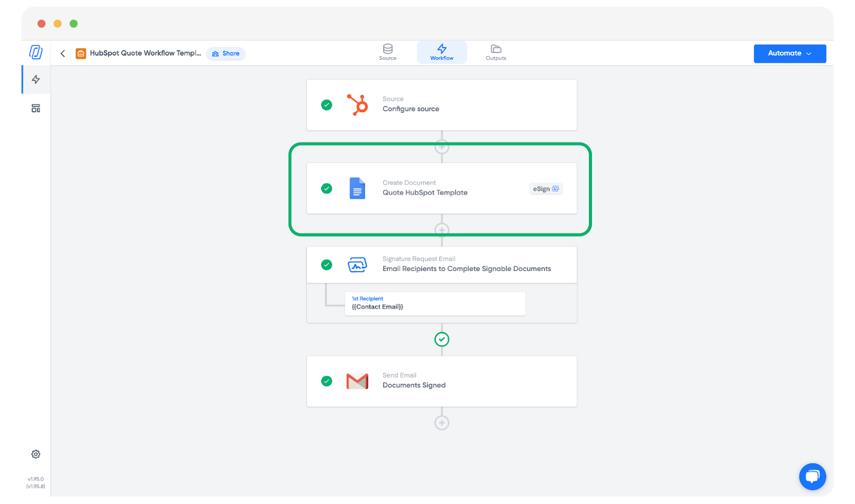Click the Google Docs icon in Create Document
Viewport: 855px width, 504px height.
pyautogui.click(x=357, y=189)
